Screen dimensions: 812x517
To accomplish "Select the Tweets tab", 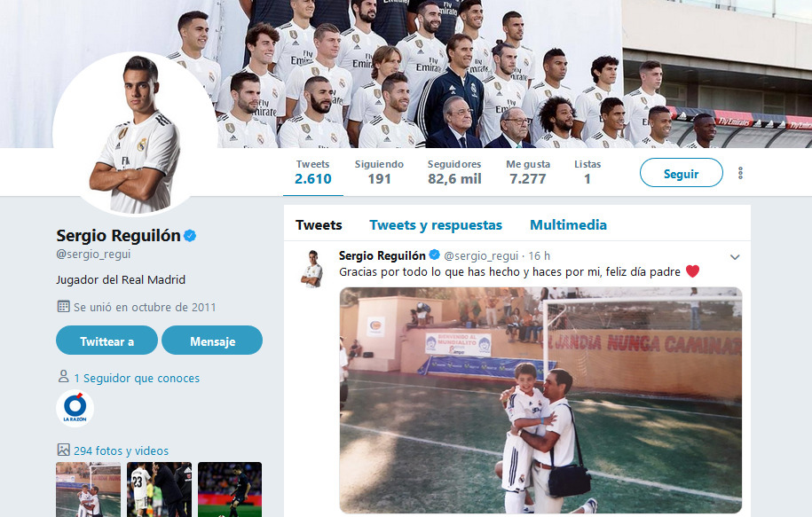I will click(x=319, y=225).
